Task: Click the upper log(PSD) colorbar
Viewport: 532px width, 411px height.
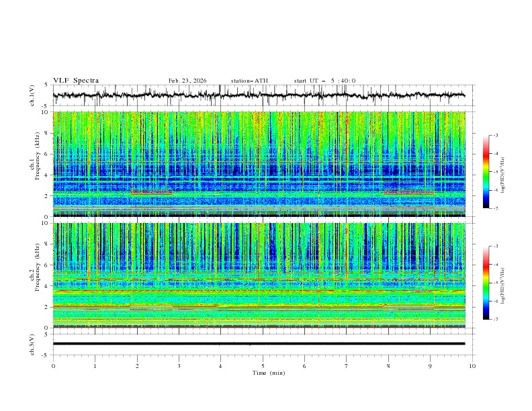Action: coord(486,171)
